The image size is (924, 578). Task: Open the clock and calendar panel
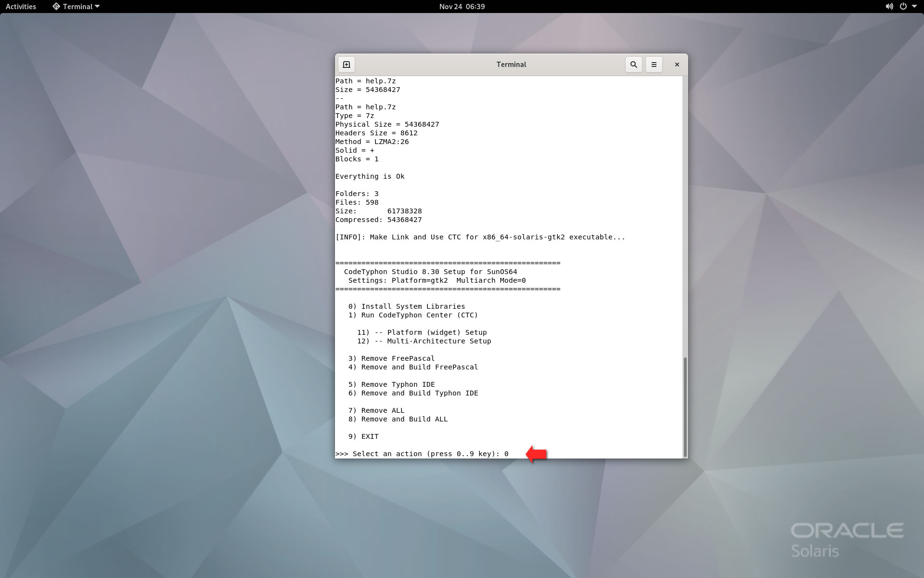(x=462, y=6)
